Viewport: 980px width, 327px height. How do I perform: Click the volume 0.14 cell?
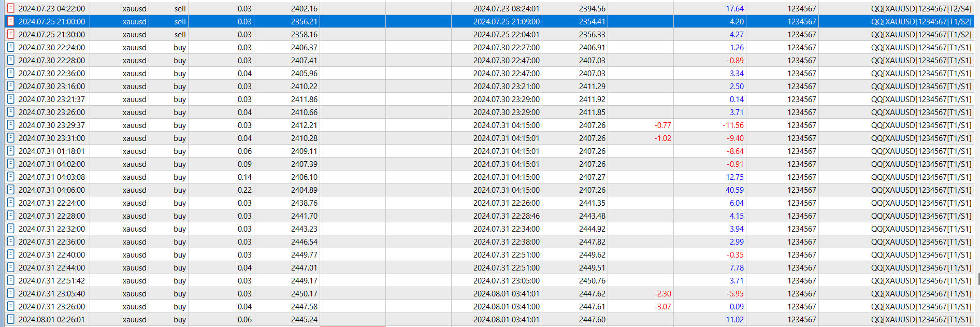244,177
